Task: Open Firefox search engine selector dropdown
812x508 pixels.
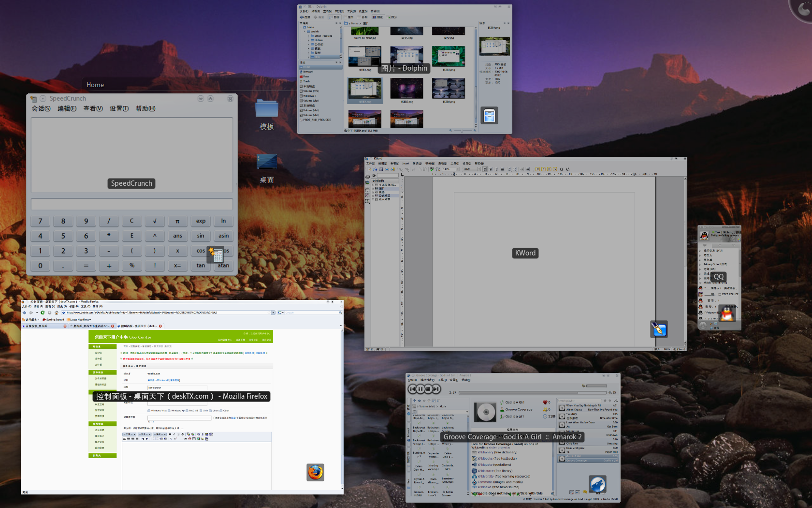Action: [x=280, y=313]
